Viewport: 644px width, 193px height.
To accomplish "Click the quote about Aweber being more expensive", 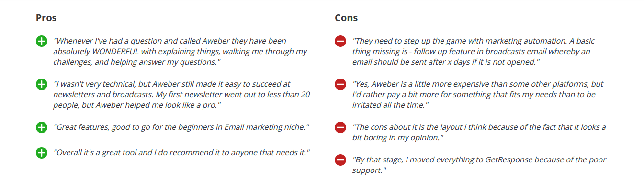I will 478,94.
